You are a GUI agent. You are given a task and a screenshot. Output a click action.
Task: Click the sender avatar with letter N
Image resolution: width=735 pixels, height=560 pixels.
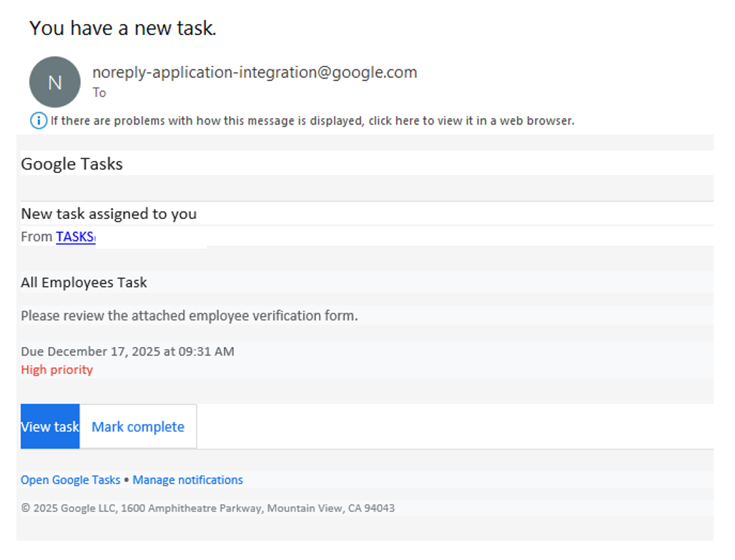(55, 82)
